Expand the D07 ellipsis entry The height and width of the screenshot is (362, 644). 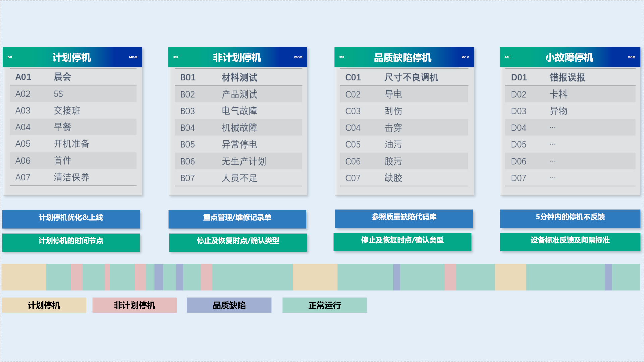point(570,178)
